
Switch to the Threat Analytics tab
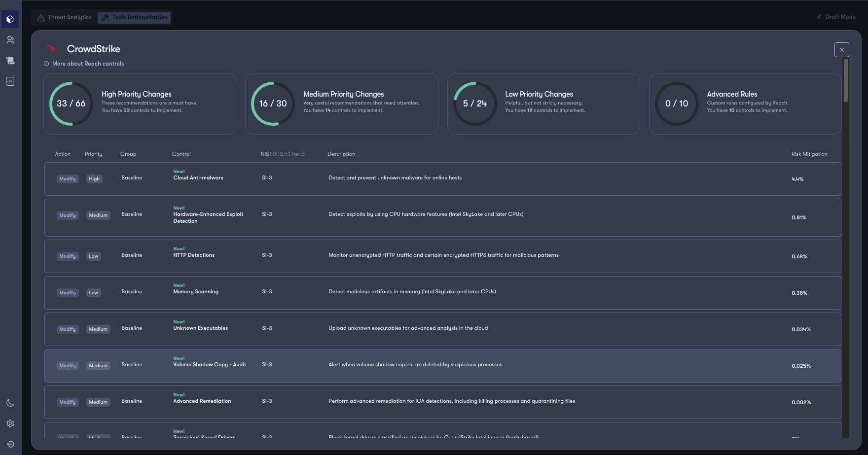coord(65,17)
